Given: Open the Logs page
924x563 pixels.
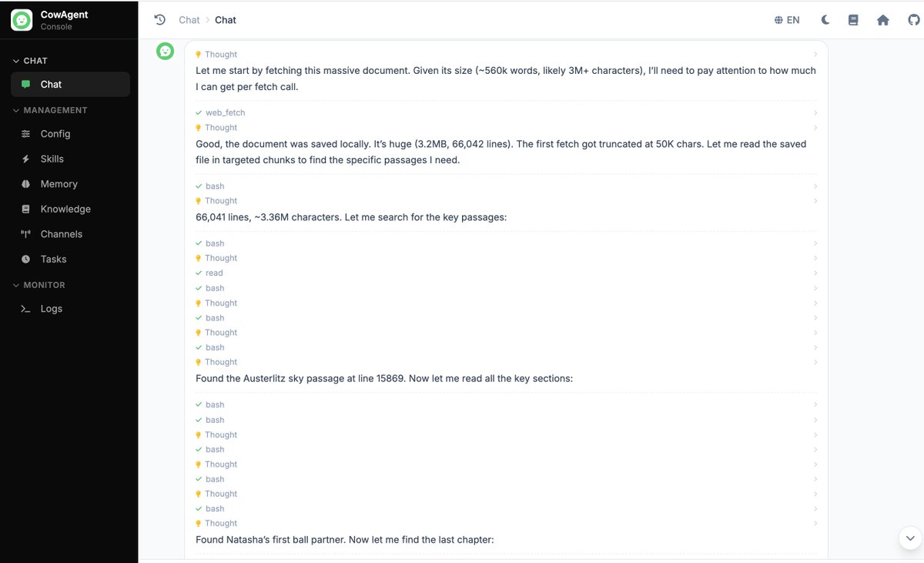Looking at the screenshot, I should [x=70, y=309].
